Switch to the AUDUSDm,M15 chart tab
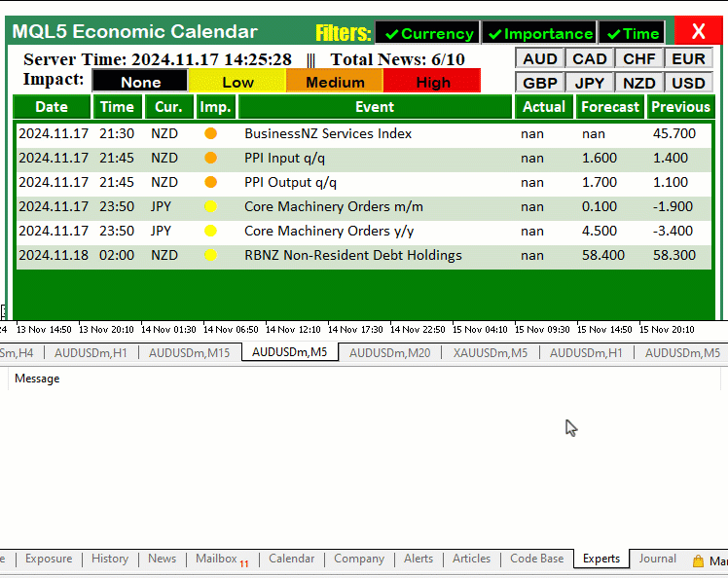This screenshot has width=728, height=578. tap(189, 353)
